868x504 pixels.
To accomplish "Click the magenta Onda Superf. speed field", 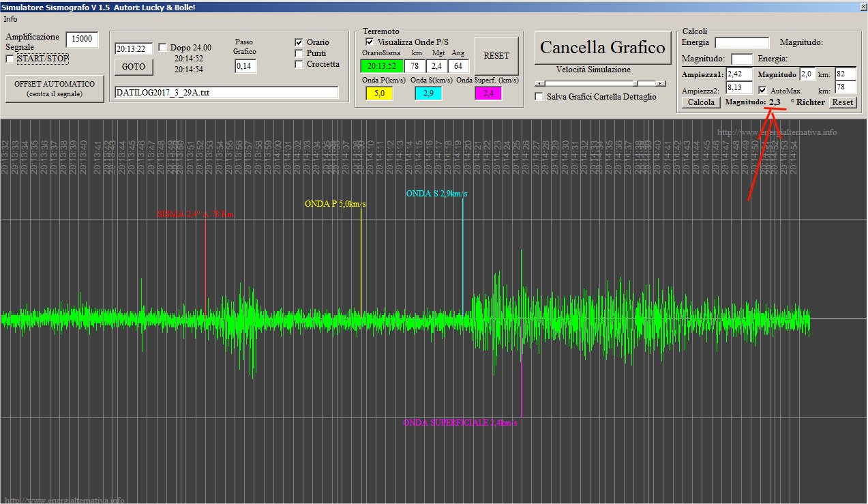I will coord(488,93).
